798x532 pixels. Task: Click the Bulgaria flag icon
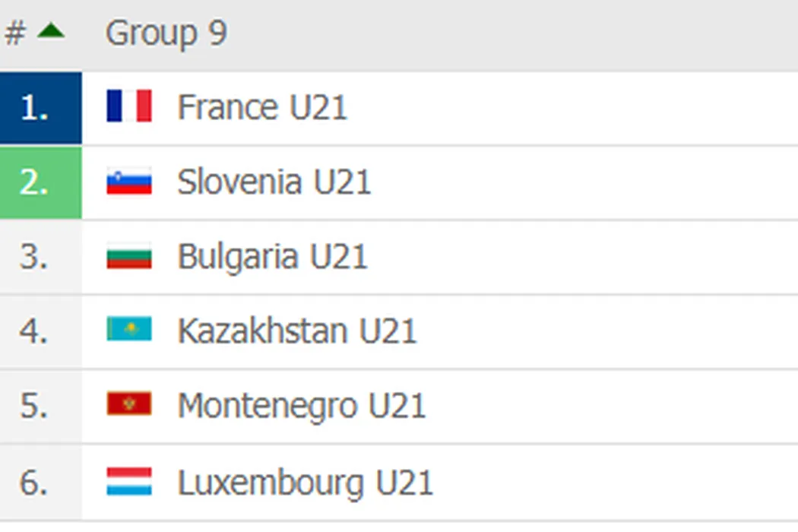(x=129, y=256)
